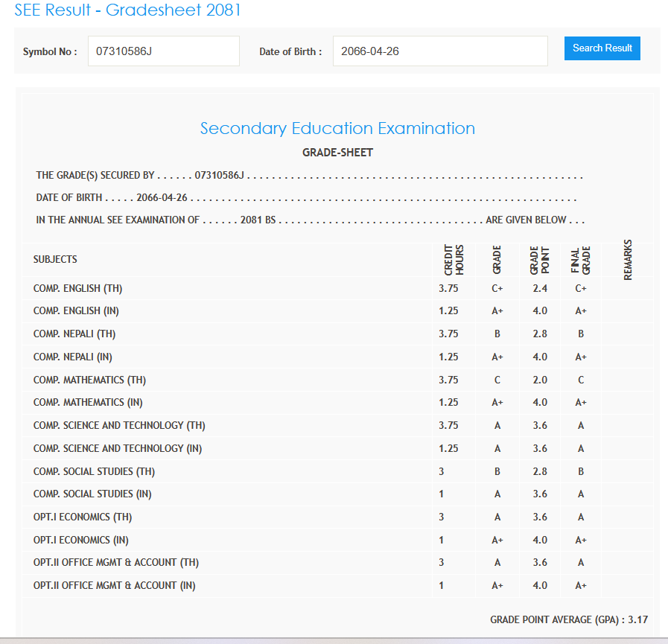Click the Date of Birth input field
This screenshot has width=668, height=644.
pos(439,51)
